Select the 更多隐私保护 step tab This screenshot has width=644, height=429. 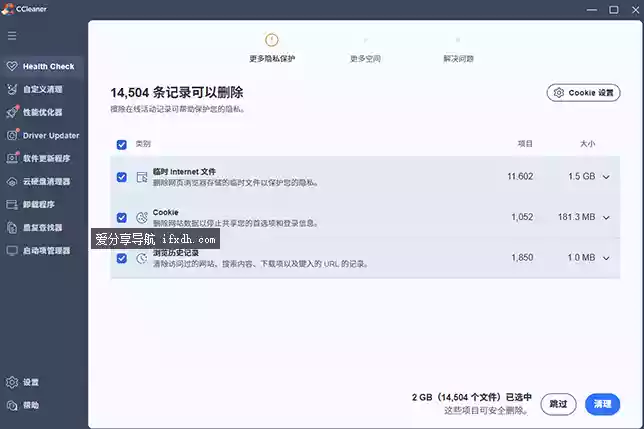272,48
